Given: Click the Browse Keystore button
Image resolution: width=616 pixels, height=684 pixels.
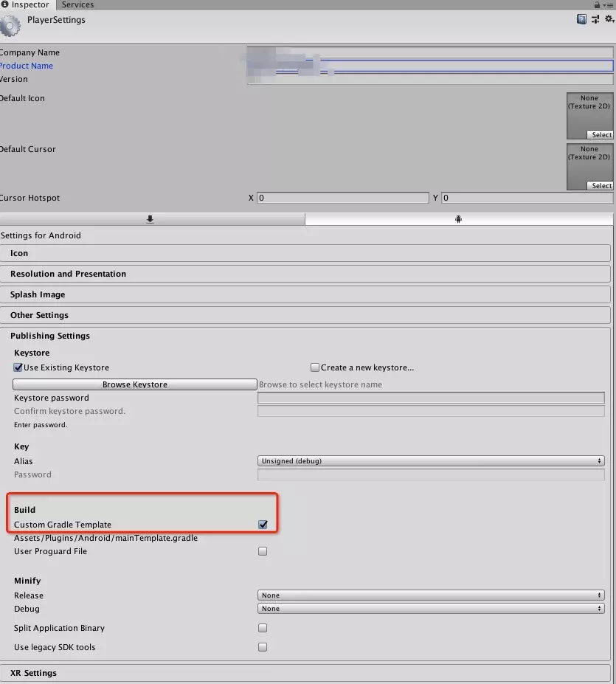Looking at the screenshot, I should coord(135,384).
